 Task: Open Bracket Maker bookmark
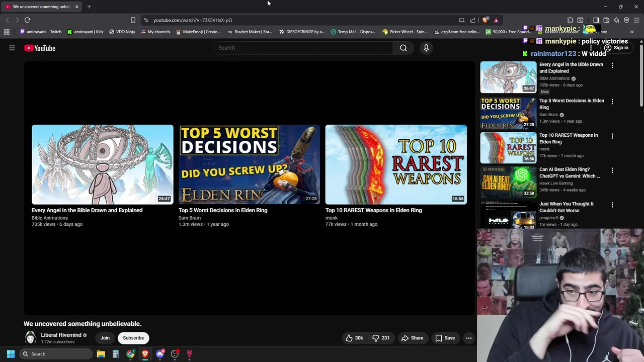click(x=250, y=32)
